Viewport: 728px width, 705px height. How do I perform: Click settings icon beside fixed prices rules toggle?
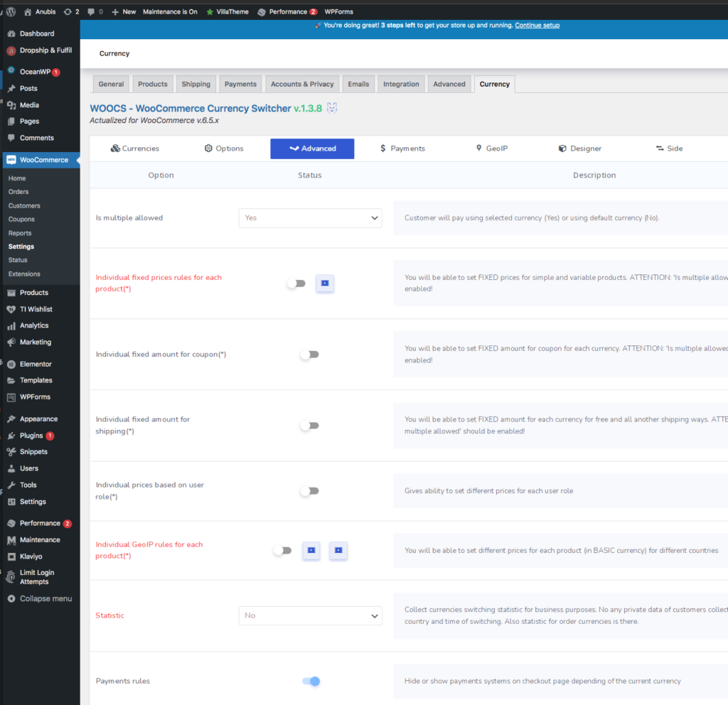[x=325, y=283]
